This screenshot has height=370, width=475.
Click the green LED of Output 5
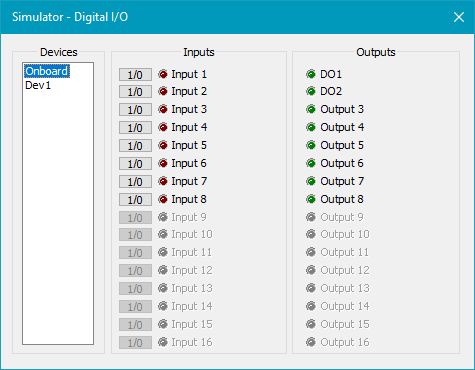pyautogui.click(x=311, y=145)
